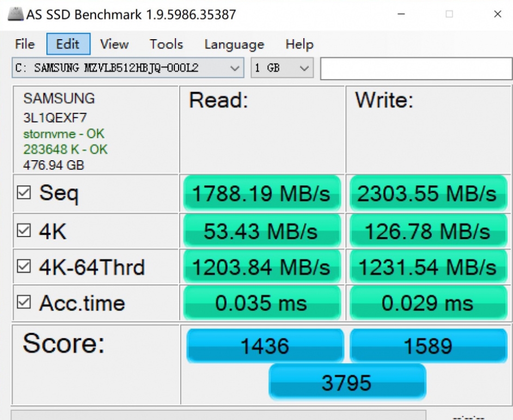This screenshot has width=513, height=420.
Task: Click the 4K-64Thrd write result 1231.54 MB/s
Action: click(428, 266)
